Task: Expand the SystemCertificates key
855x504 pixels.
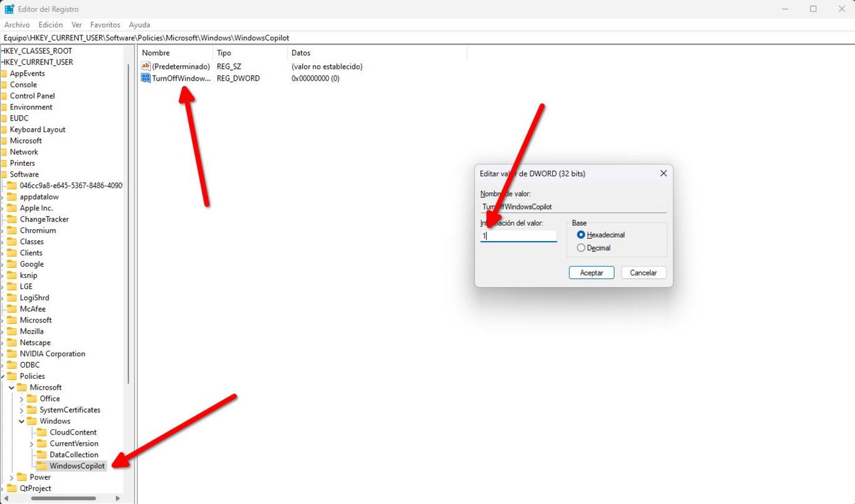Action: pyautogui.click(x=21, y=410)
